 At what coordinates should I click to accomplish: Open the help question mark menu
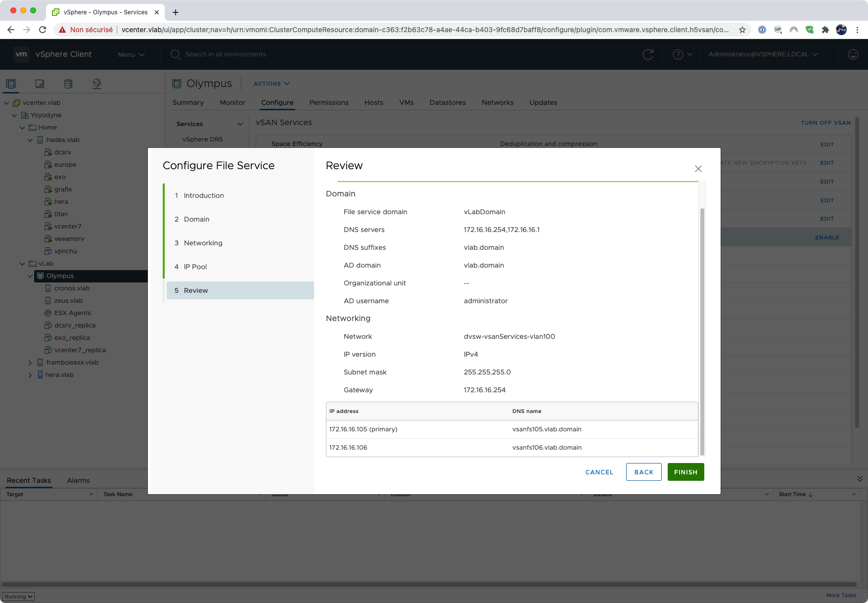682,54
